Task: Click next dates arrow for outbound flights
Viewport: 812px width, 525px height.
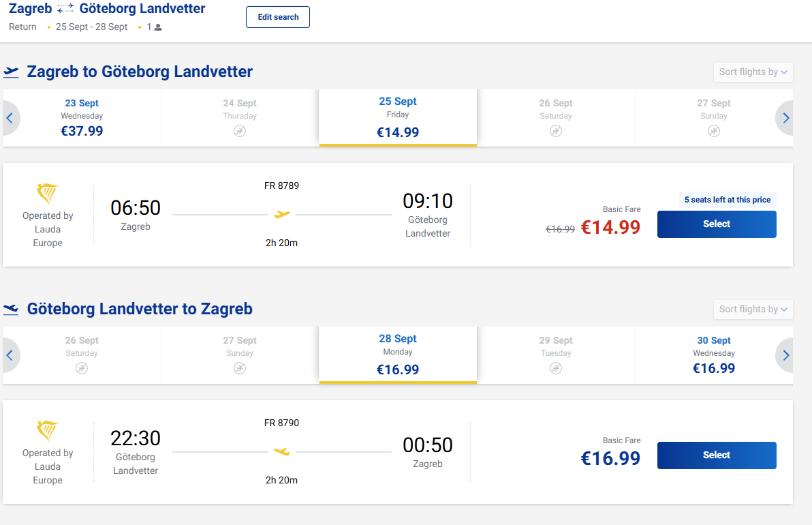Action: coord(785,118)
